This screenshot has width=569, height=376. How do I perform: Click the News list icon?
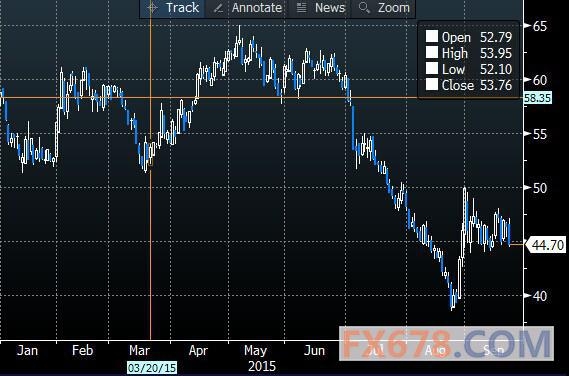302,8
